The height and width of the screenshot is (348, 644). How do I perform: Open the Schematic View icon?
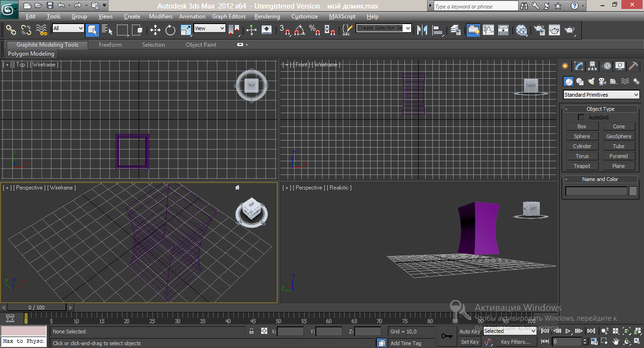(504, 30)
